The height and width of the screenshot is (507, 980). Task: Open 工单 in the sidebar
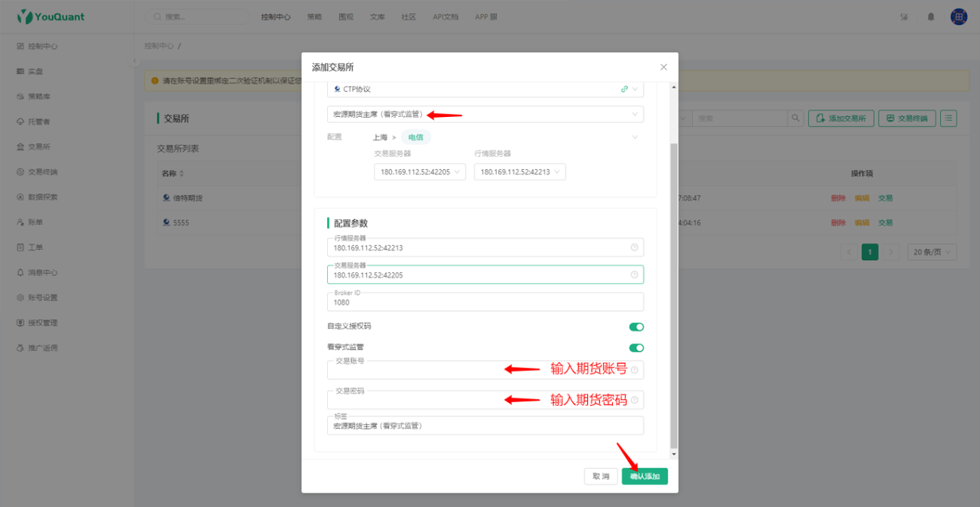click(30, 247)
